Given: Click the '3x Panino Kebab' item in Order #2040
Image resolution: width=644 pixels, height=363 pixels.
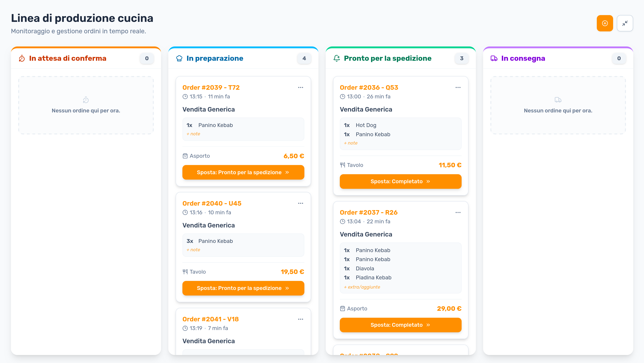Looking at the screenshot, I should click(209, 241).
